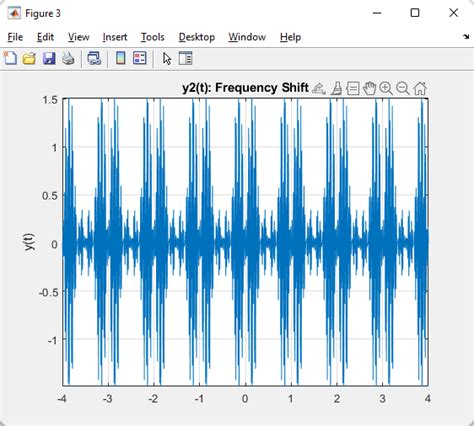Screen dimensions: 474x426
Task: Select the Pan hand tool
Action: 369,88
